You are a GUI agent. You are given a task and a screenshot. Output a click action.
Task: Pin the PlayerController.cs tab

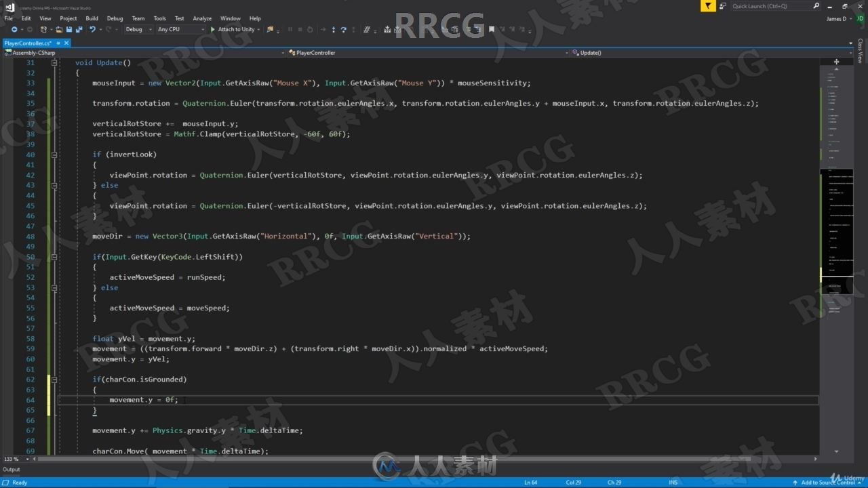(58, 43)
